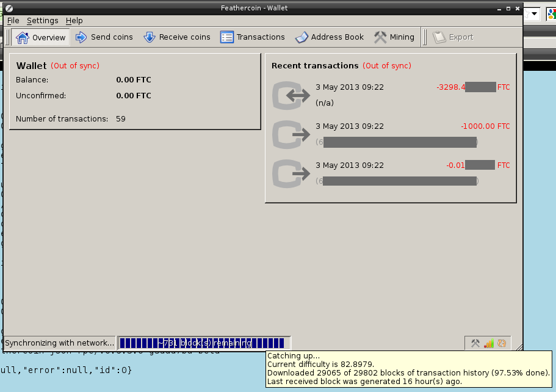Open the Overview page
Screen dimensions: 556x392
click(41, 37)
